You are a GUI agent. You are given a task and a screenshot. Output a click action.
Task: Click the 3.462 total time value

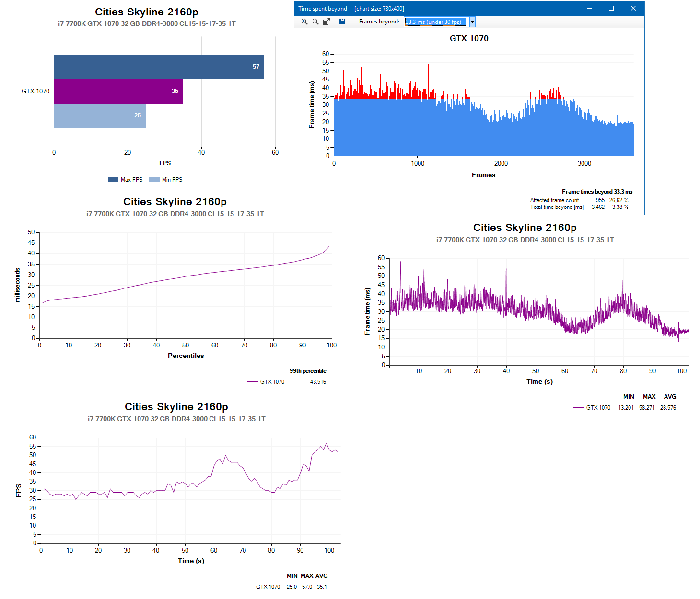point(598,207)
